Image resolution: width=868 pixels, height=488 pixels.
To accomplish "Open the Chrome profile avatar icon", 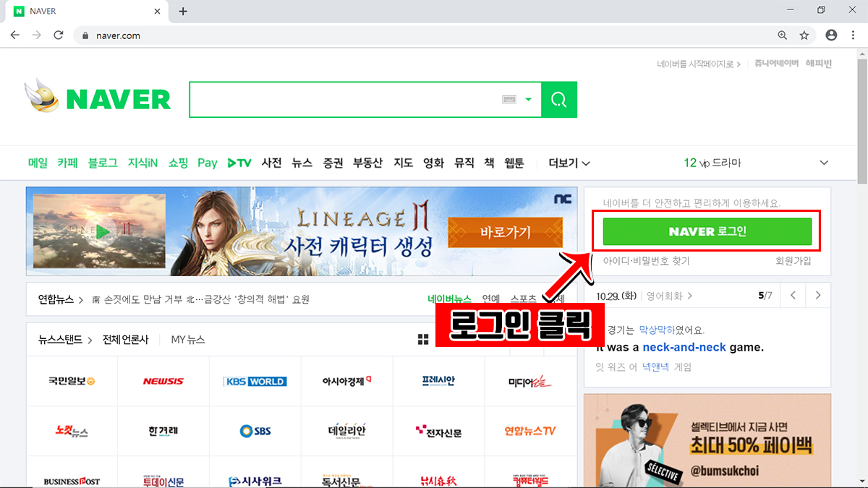I will pyautogui.click(x=831, y=35).
